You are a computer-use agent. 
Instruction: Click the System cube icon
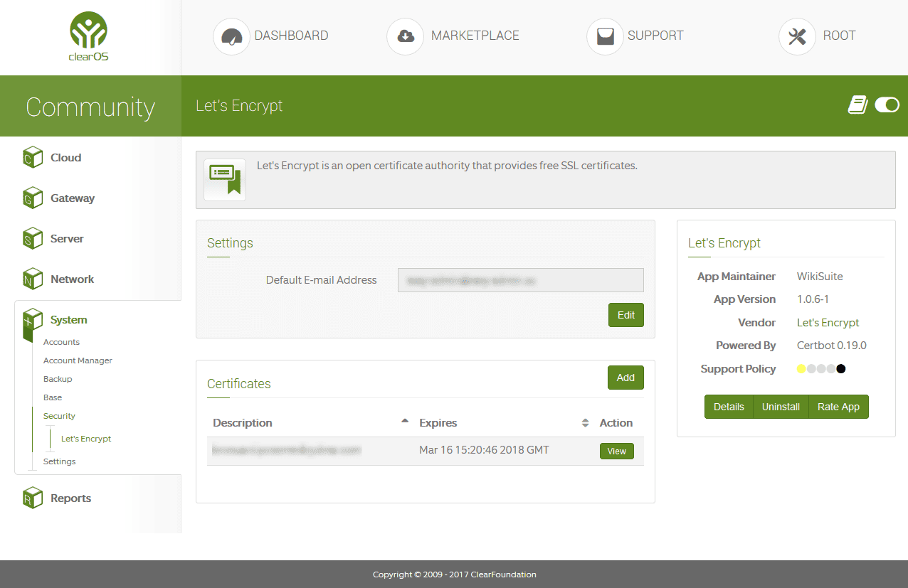[x=33, y=321]
